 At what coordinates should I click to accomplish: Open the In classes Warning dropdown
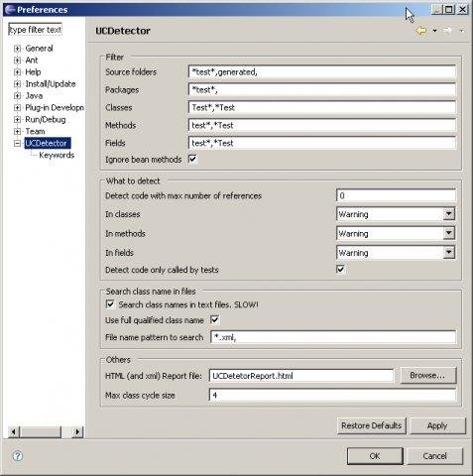448,214
